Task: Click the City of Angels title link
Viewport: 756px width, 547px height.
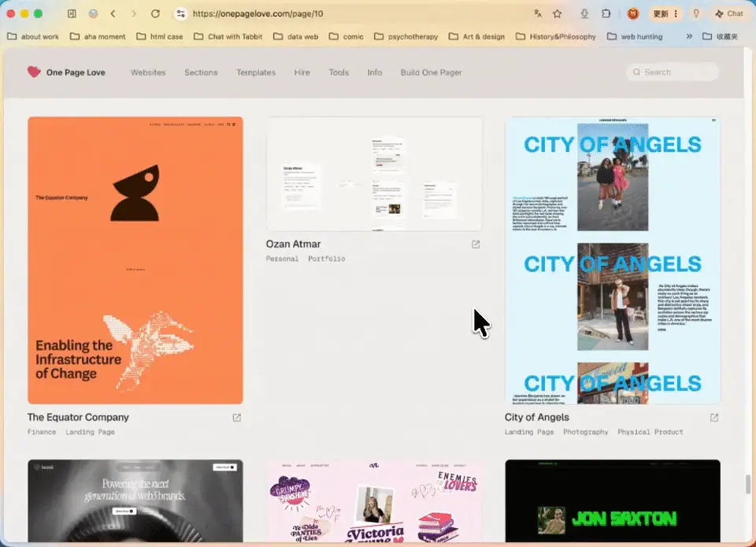Action: coord(536,417)
